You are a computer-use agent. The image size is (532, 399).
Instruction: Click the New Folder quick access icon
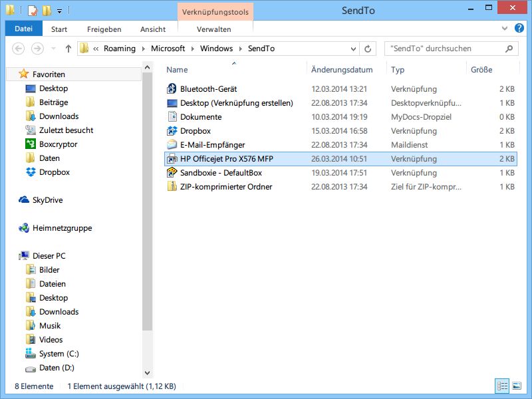47,11
